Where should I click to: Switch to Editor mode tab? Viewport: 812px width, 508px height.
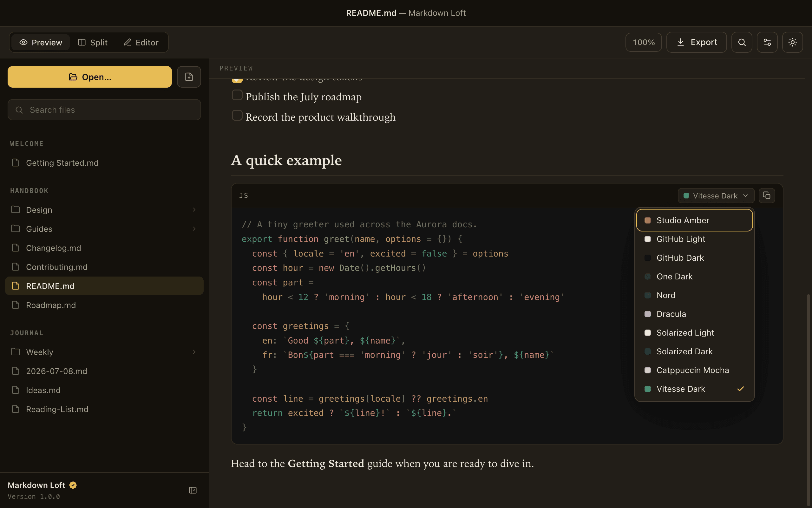(x=141, y=42)
